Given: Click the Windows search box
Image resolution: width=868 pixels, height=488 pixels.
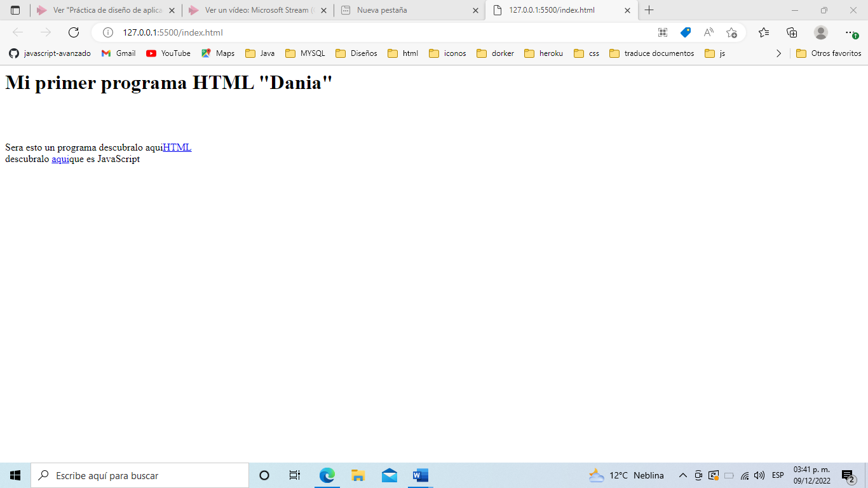Looking at the screenshot, I should pyautogui.click(x=140, y=475).
